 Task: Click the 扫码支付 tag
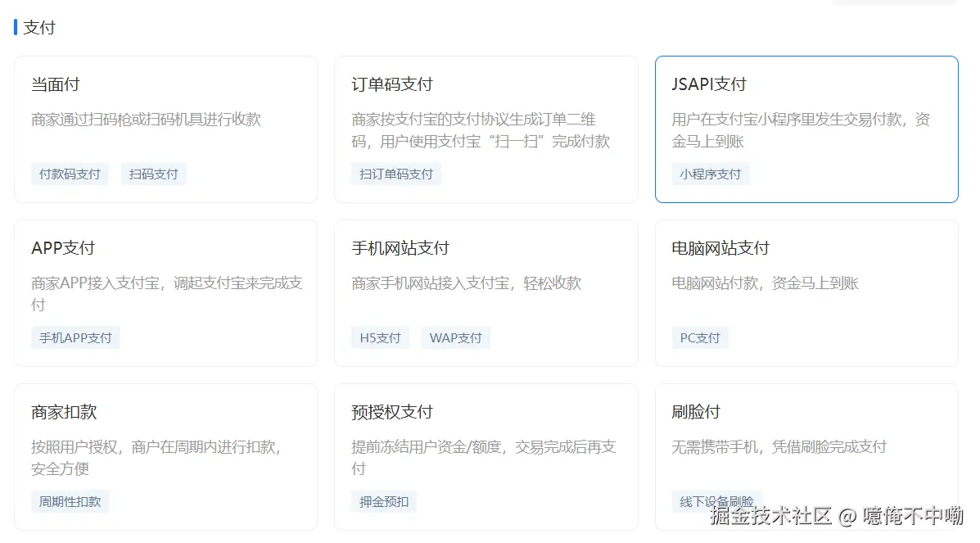click(x=153, y=174)
